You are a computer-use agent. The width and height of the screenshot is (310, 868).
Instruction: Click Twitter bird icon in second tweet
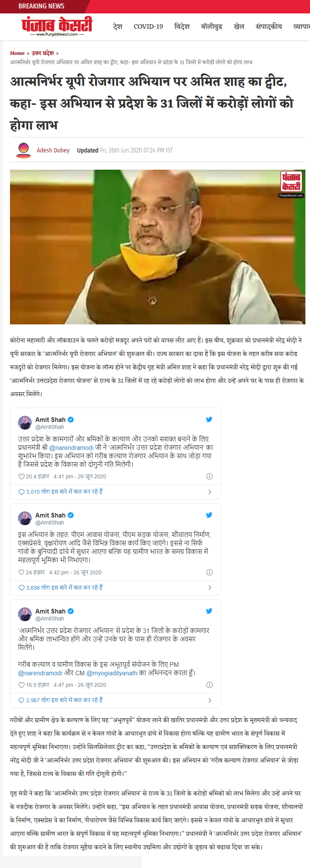pos(209,515)
